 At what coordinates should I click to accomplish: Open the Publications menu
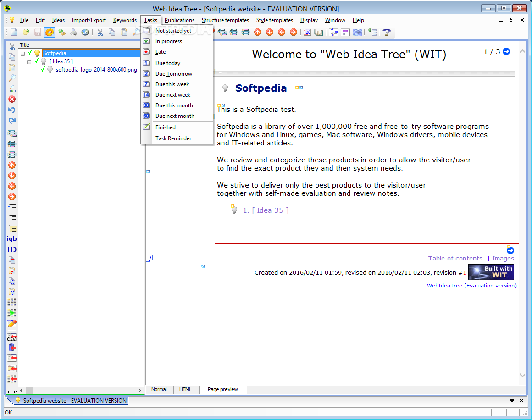(179, 20)
